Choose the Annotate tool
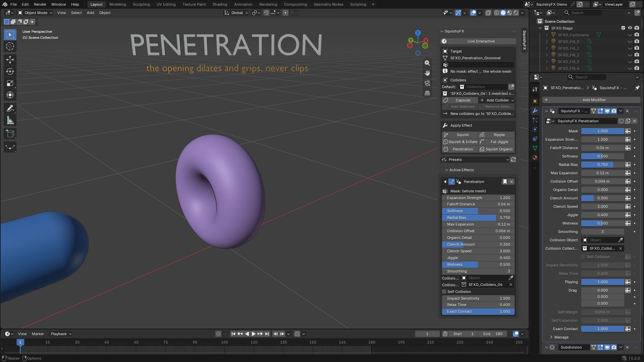The image size is (644, 362). point(10,109)
